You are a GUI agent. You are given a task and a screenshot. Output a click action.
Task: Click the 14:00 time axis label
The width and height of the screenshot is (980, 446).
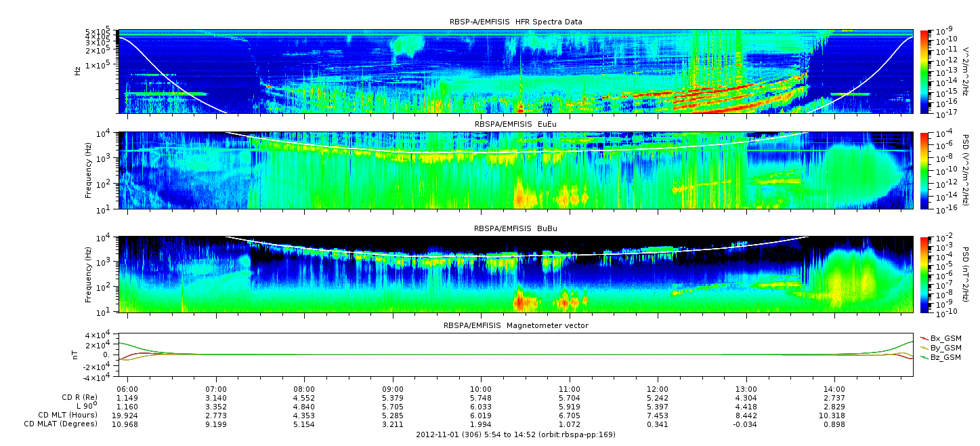834,389
